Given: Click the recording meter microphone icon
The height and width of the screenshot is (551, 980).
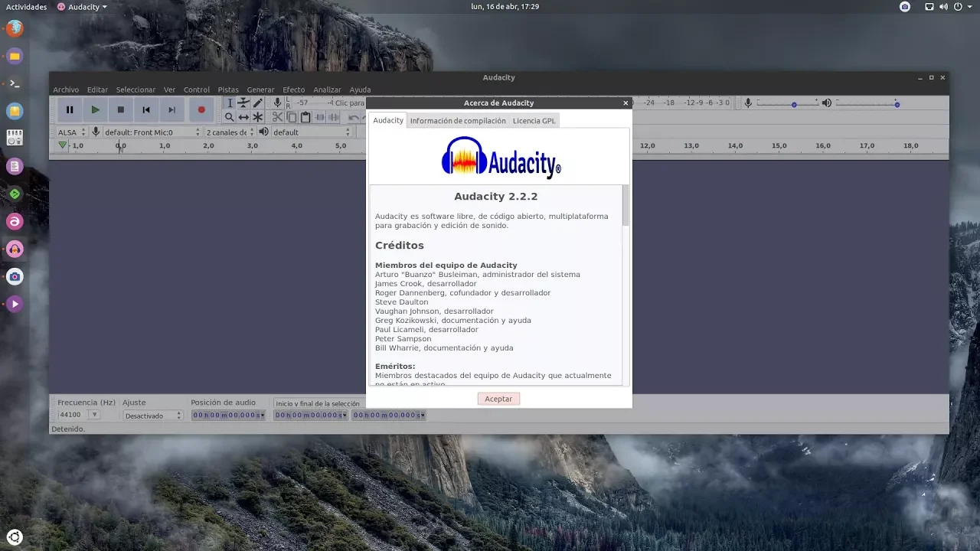Looking at the screenshot, I should coord(278,103).
